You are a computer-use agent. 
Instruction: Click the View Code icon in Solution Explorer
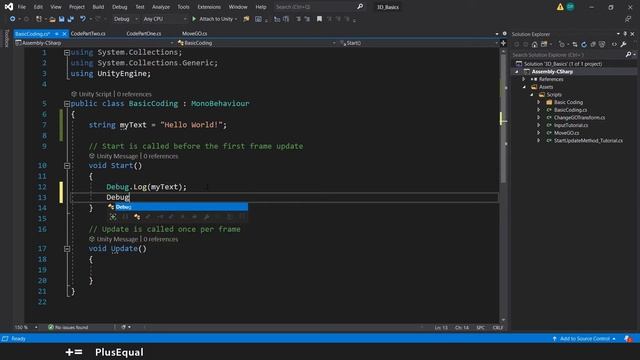point(614,44)
